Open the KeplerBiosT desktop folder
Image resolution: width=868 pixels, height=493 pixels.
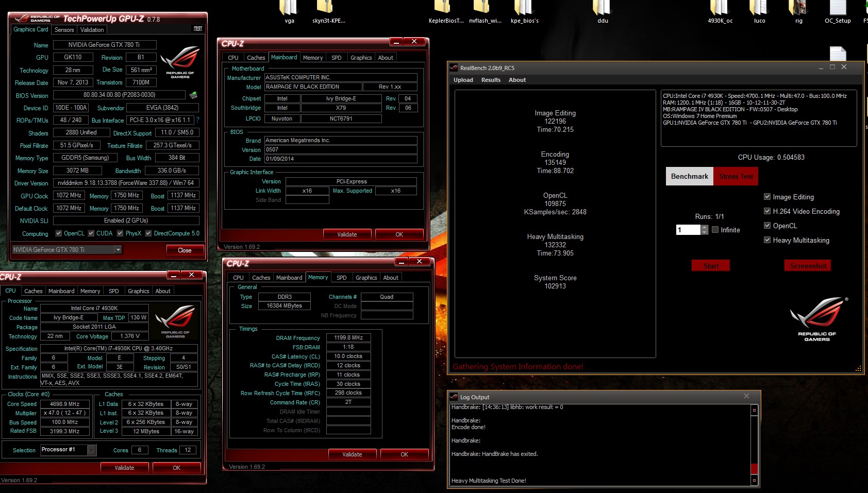tap(446, 11)
